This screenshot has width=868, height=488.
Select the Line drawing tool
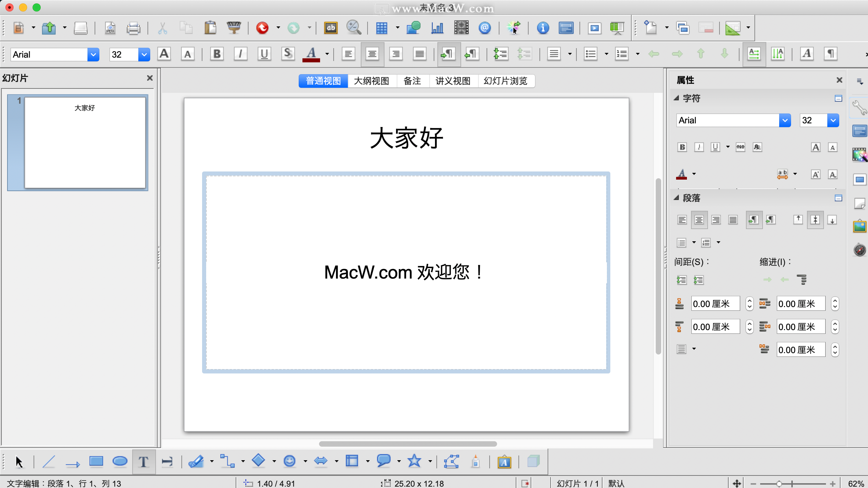[x=49, y=462]
